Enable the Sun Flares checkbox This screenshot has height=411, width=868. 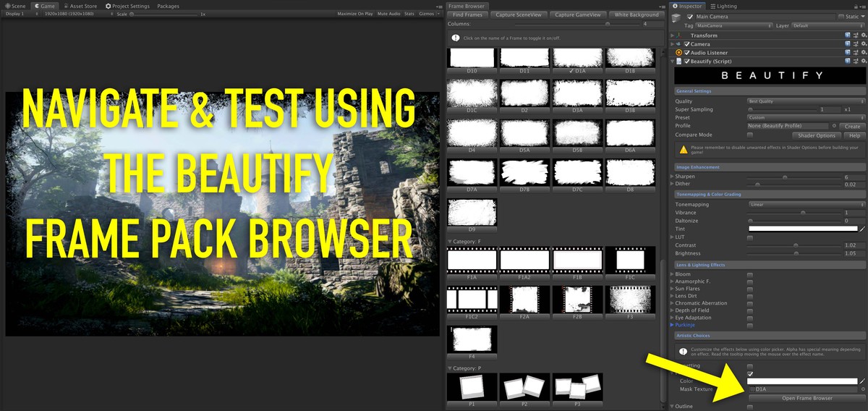point(750,289)
